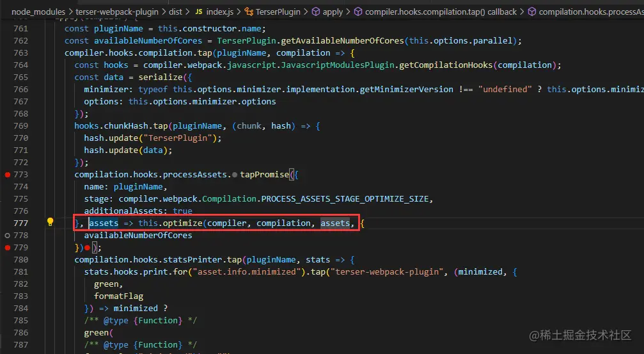Select line number 765 in the gutter

coord(20,77)
